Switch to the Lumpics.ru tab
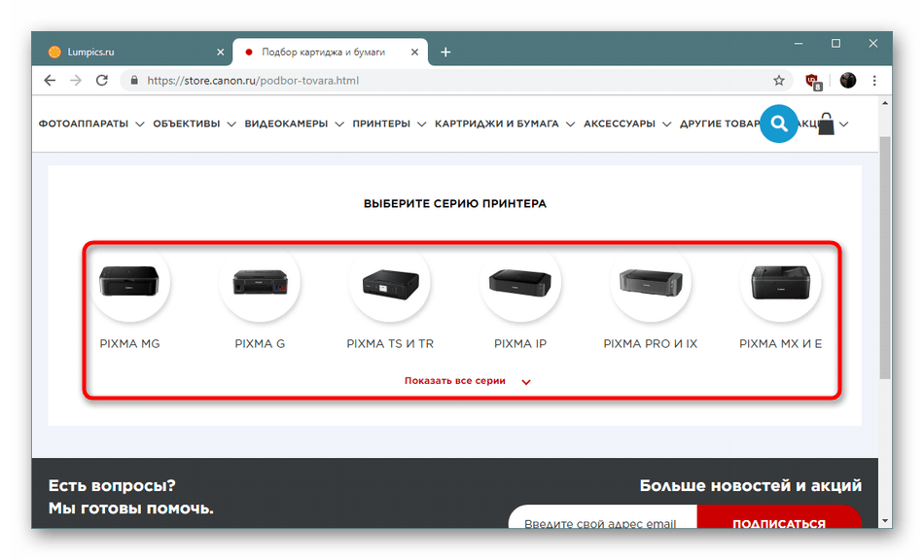 [132, 52]
